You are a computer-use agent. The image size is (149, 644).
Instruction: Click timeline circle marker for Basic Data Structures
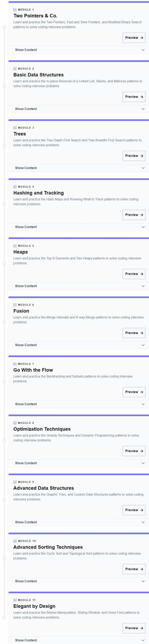tap(4, 86)
